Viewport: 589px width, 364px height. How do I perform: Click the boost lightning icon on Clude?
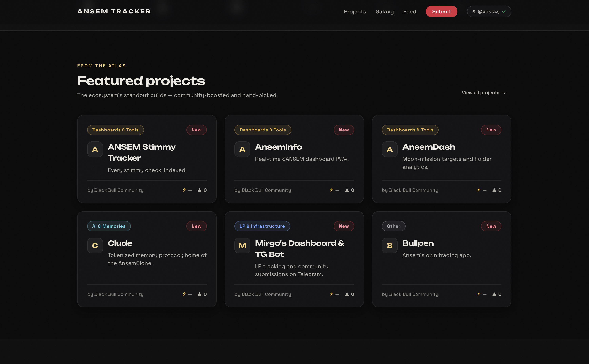point(184,294)
